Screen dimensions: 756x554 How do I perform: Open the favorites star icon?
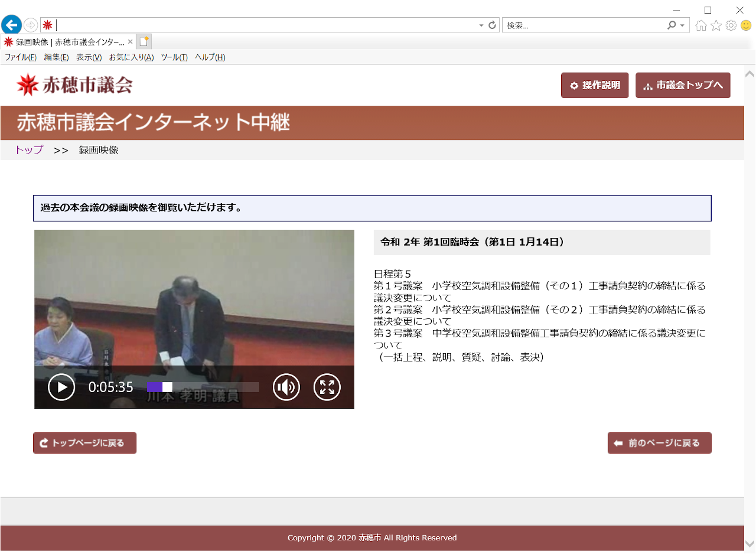[x=716, y=25]
